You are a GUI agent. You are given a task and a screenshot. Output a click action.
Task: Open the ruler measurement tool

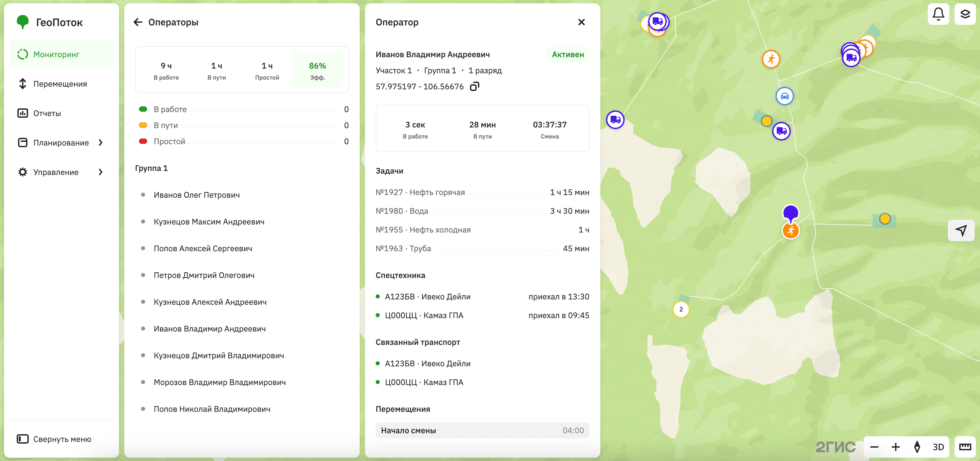(966, 447)
